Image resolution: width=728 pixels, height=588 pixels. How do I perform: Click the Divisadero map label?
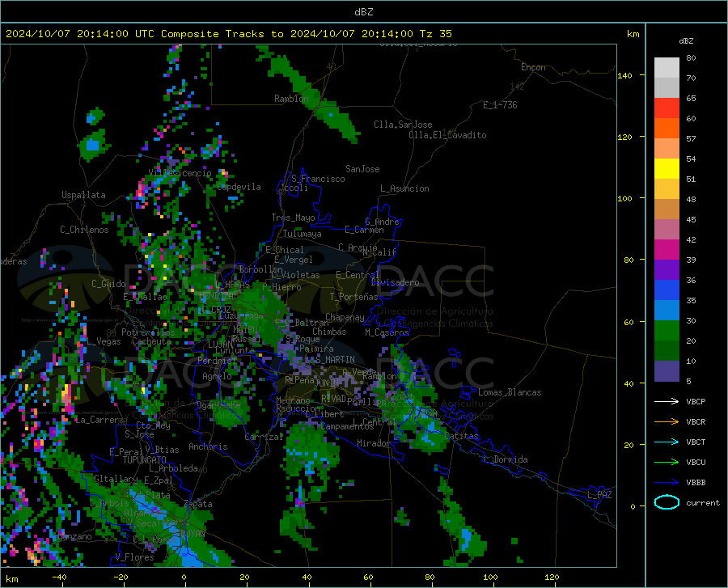coord(395,282)
